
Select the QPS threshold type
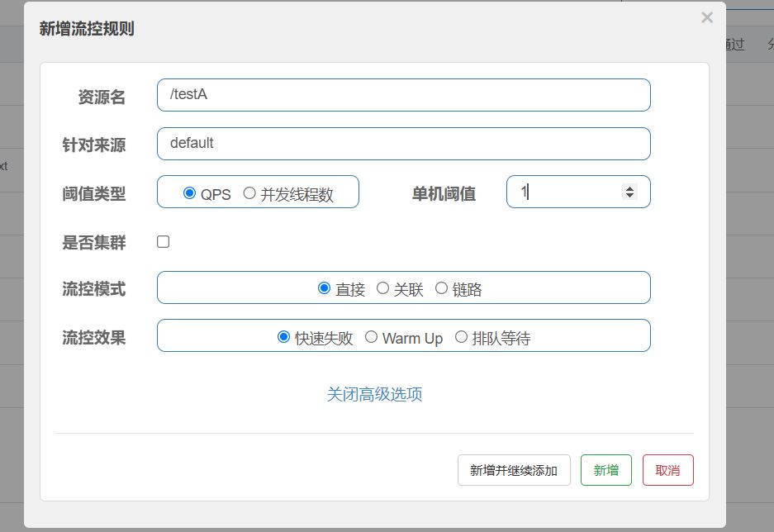[x=190, y=193]
